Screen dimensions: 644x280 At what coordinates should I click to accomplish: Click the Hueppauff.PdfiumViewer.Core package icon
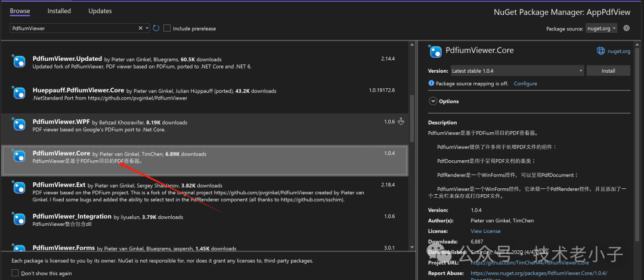(x=19, y=92)
